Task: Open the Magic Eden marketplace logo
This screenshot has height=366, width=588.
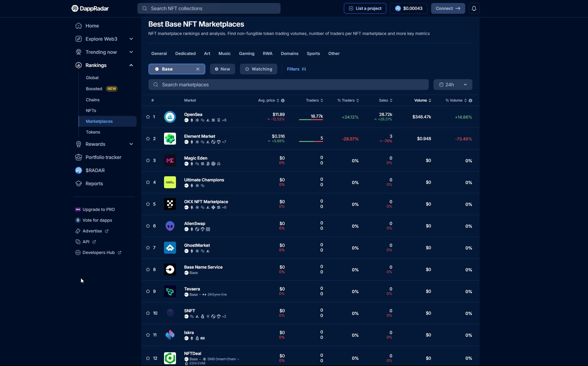Action: coord(170,160)
